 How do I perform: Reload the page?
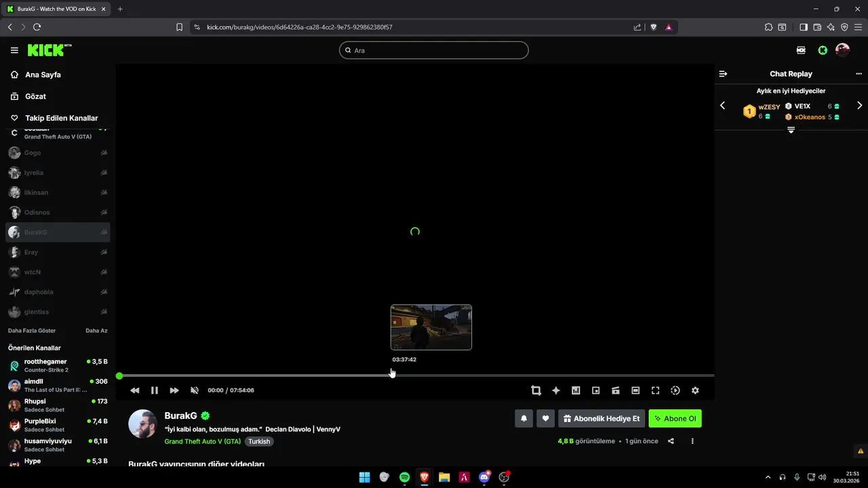(x=37, y=27)
